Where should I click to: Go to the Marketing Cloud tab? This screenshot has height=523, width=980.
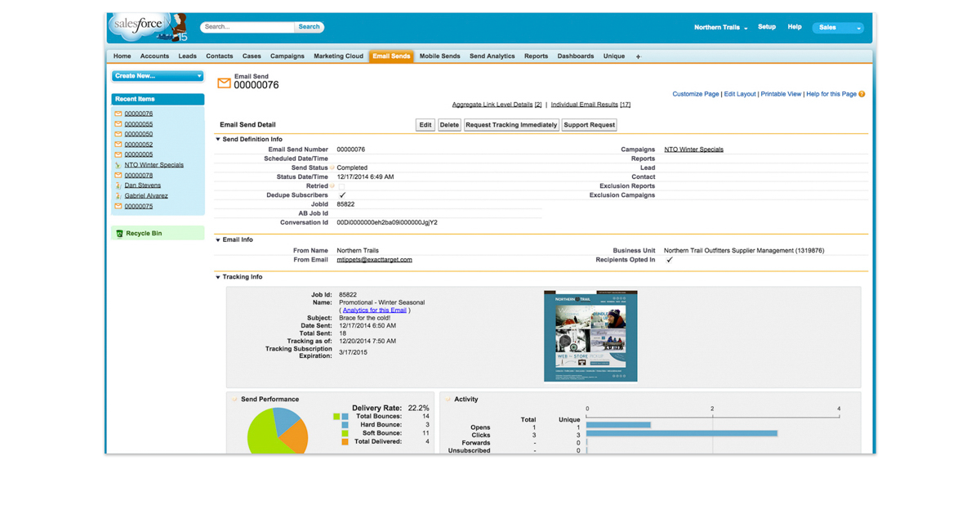(338, 56)
